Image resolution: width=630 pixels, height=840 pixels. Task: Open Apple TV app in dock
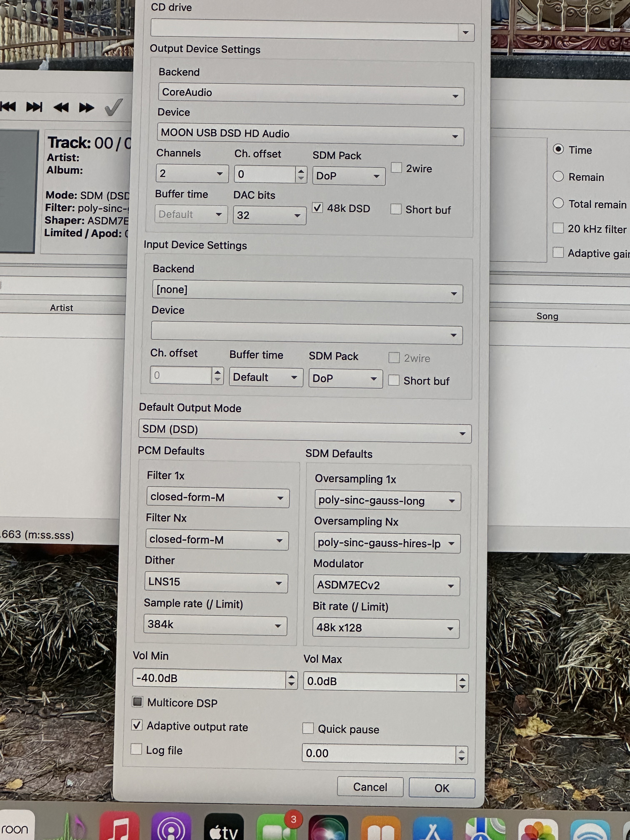click(x=224, y=827)
